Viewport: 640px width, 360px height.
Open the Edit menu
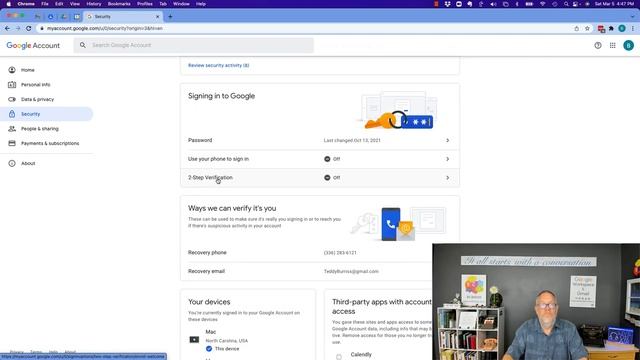[59, 4]
